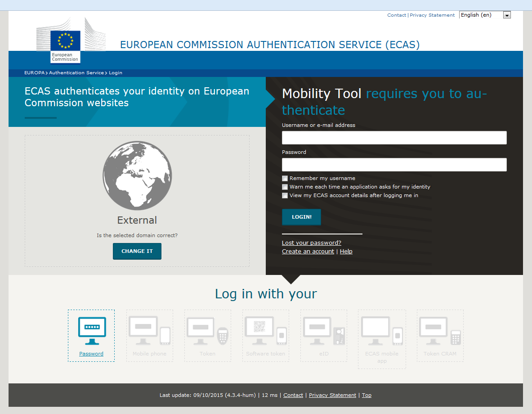Select the Software token QR icon
532x414 pixels.
point(266,331)
